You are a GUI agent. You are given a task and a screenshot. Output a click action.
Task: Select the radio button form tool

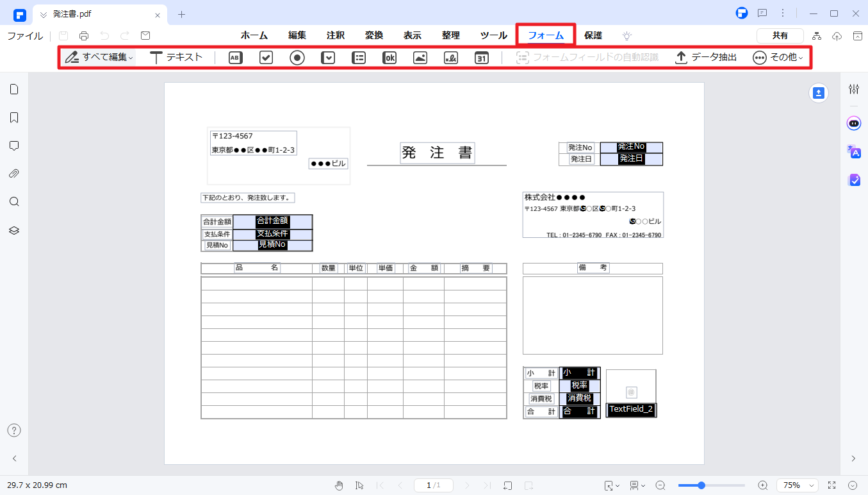[297, 58]
